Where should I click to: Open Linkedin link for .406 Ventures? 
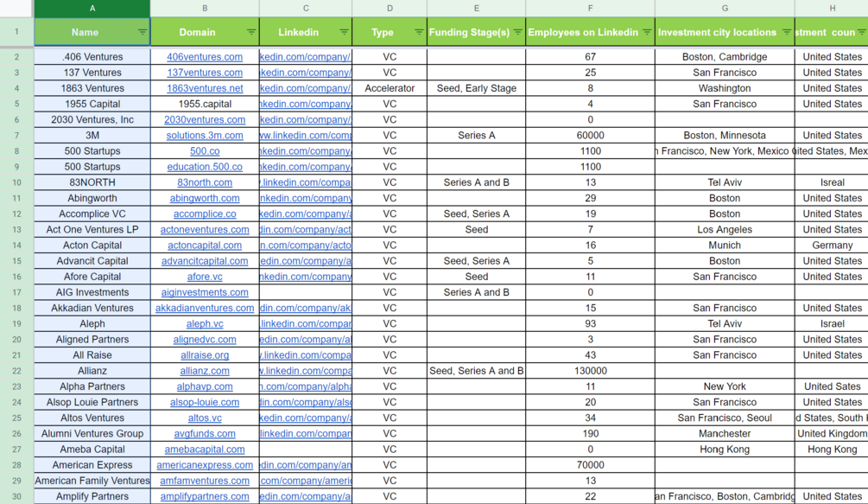pyautogui.click(x=306, y=56)
